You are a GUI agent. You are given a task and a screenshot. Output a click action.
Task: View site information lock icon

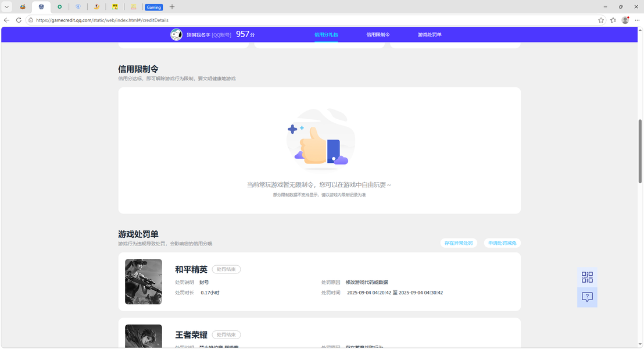point(31,20)
